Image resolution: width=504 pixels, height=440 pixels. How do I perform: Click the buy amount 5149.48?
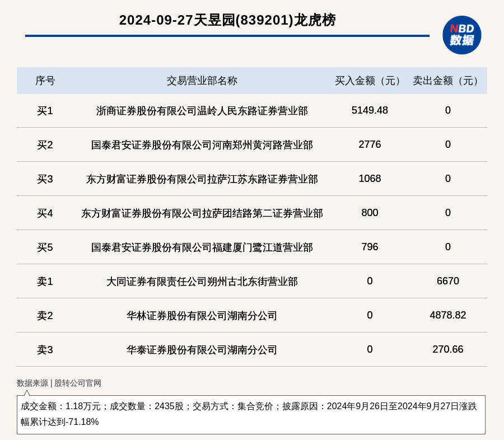pos(370,110)
